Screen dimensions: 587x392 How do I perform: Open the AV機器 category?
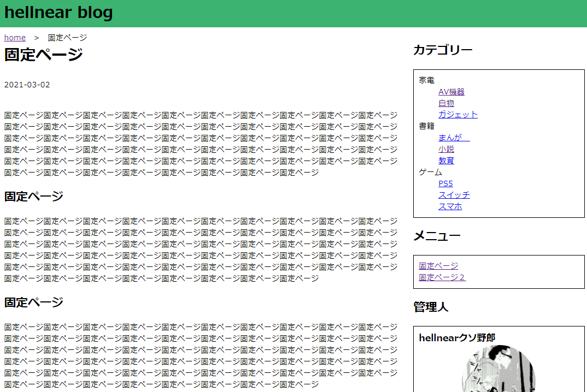[451, 92]
